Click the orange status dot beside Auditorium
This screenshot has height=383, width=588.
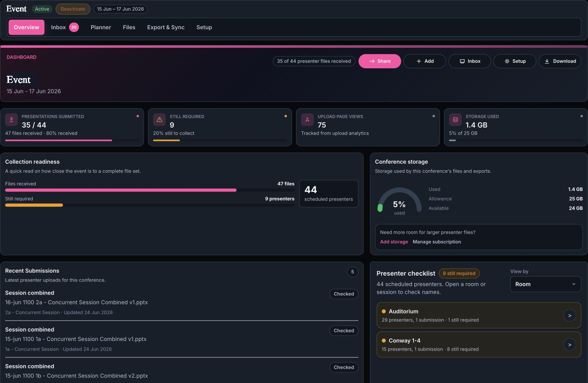coord(384,312)
